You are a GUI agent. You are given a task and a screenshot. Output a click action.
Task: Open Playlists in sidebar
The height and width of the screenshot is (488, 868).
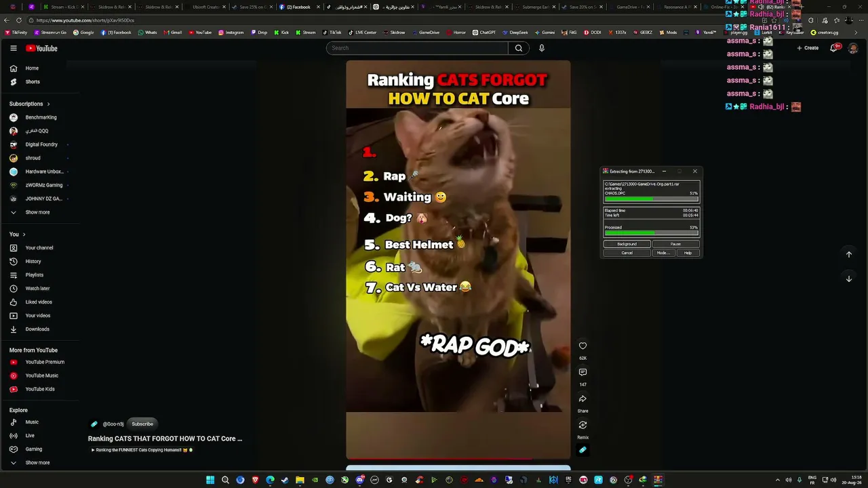(34, 275)
